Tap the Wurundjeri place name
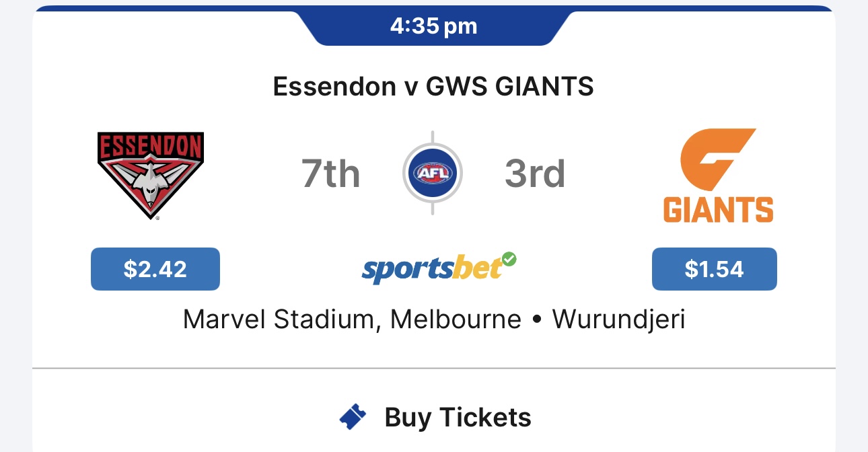This screenshot has width=868, height=452. pos(619,319)
